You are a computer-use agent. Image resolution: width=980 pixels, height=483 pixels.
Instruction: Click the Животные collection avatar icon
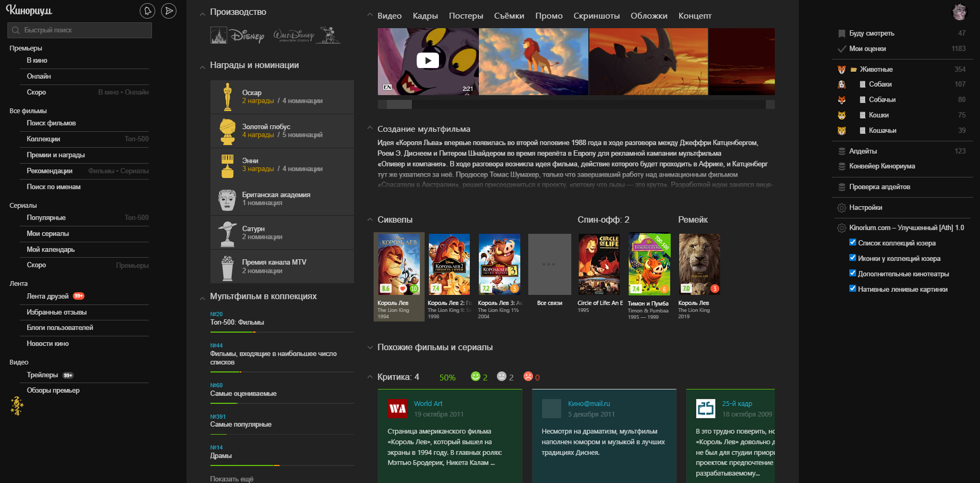tap(842, 70)
